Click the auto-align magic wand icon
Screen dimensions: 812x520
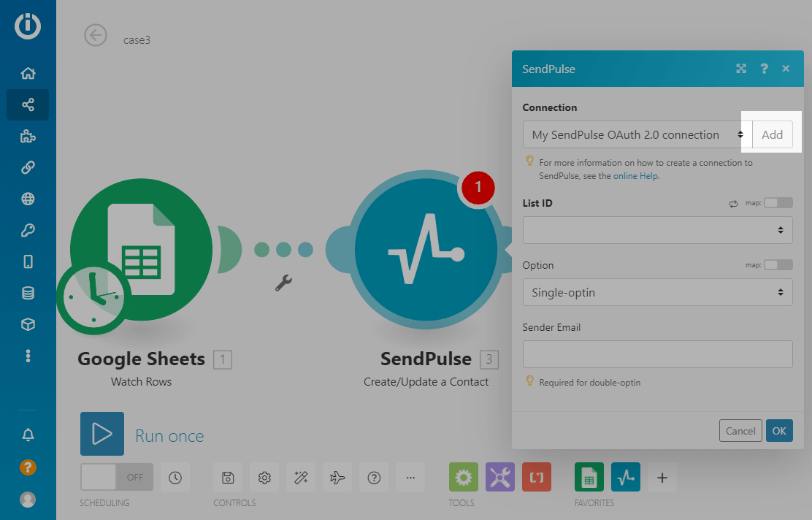pyautogui.click(x=301, y=478)
